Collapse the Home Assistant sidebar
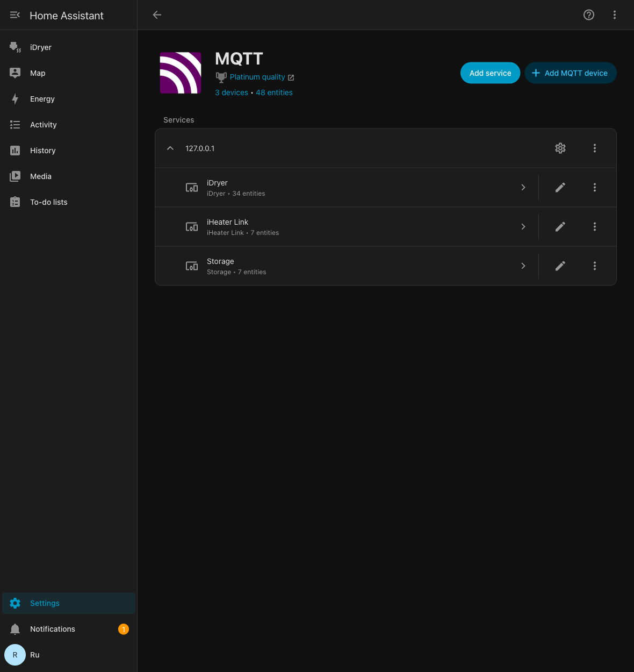 coord(15,15)
